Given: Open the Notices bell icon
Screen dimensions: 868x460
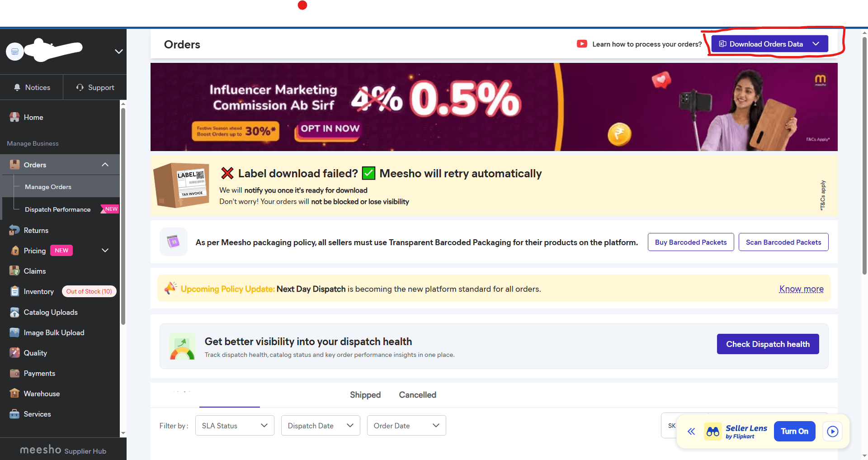Looking at the screenshot, I should click(x=17, y=87).
